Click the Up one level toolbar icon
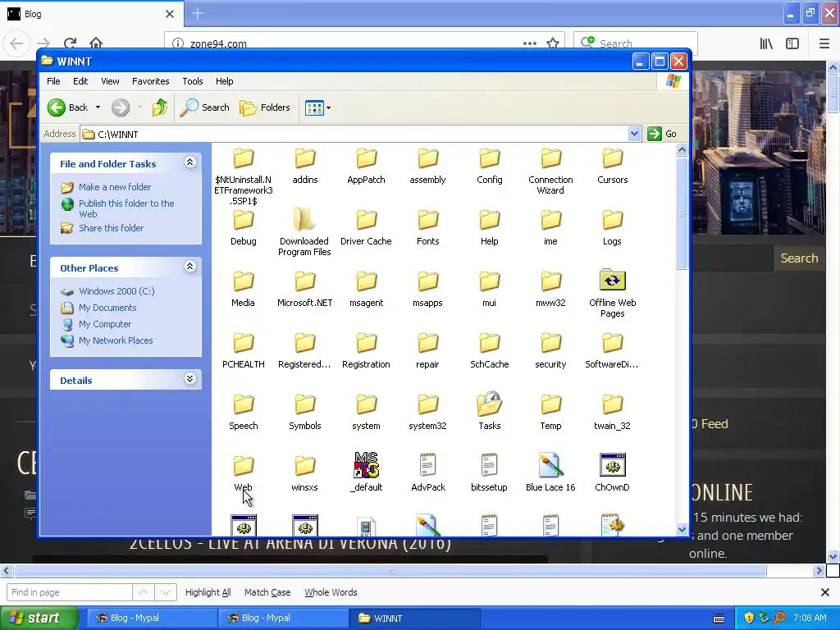This screenshot has width=840, height=630. coord(160,107)
